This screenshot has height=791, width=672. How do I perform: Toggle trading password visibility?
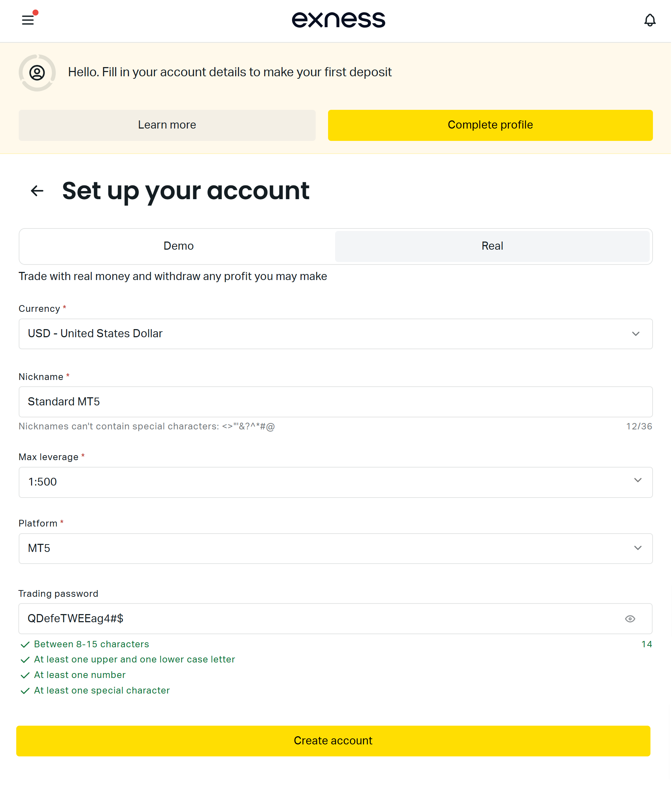631,619
